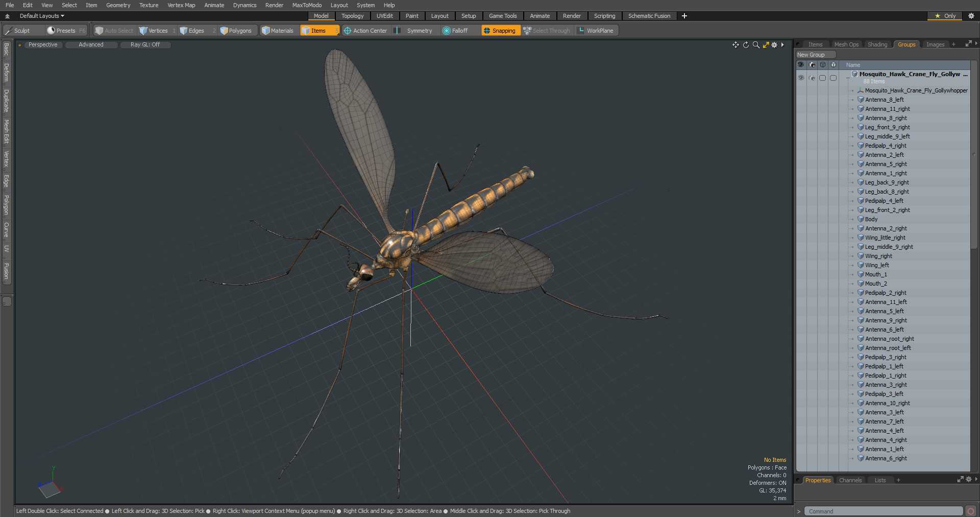Screen dimensions: 980x517
Task: Switch to Items selection mode
Action: point(320,31)
